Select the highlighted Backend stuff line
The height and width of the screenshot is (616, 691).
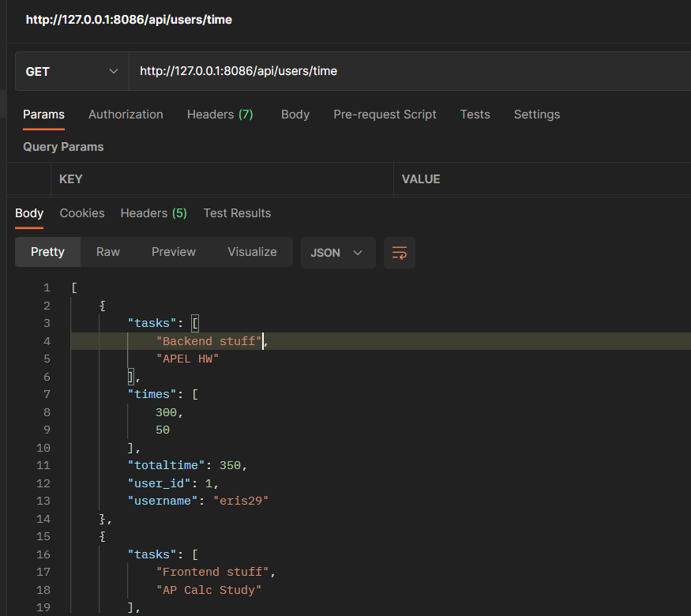point(208,340)
